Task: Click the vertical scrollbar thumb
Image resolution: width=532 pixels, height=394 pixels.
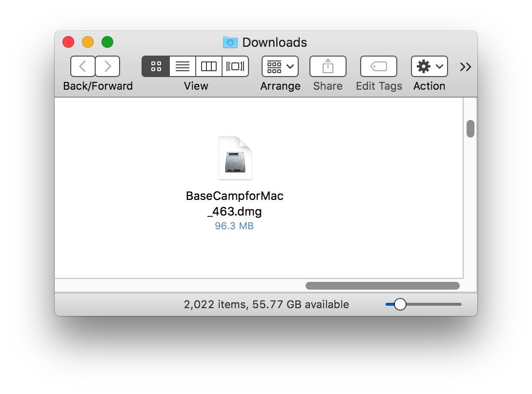Action: [x=470, y=129]
